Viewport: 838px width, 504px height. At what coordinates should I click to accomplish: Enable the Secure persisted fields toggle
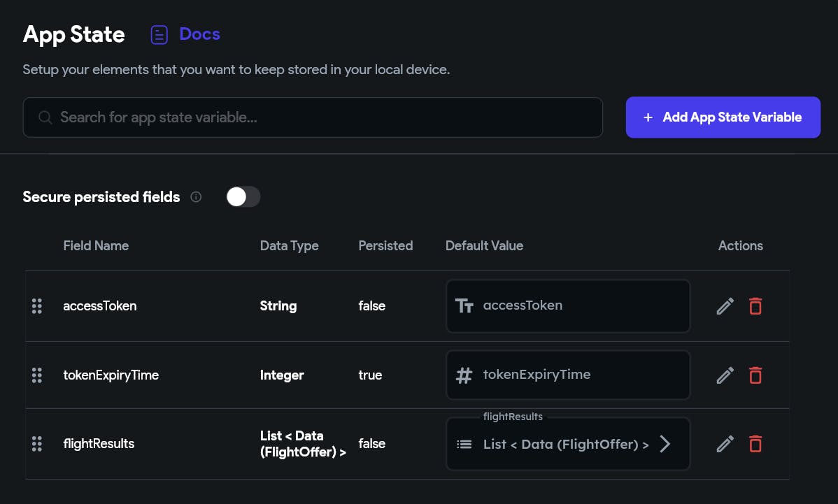pyautogui.click(x=243, y=197)
